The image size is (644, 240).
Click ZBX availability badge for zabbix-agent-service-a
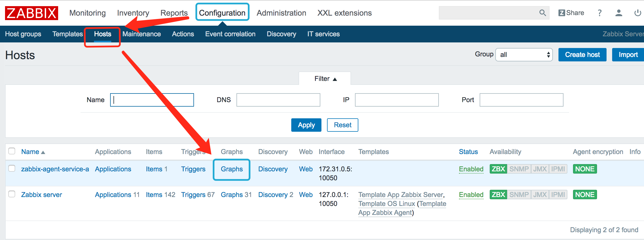498,169
